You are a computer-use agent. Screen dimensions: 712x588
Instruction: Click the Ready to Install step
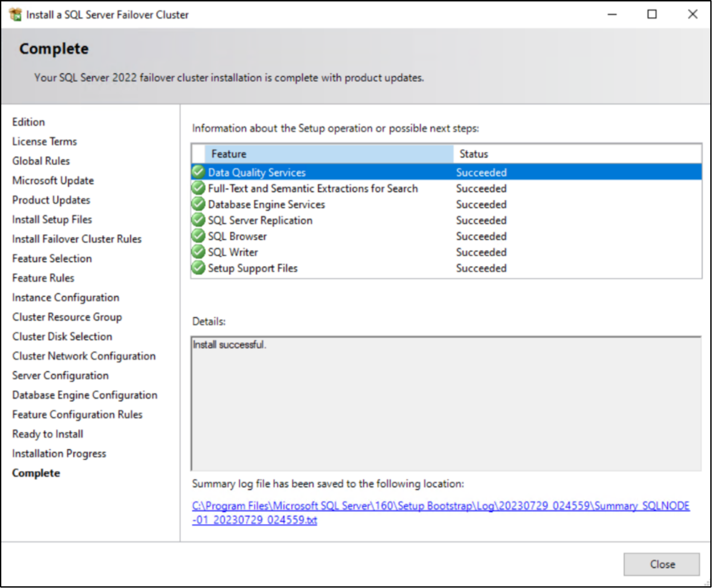point(48,434)
